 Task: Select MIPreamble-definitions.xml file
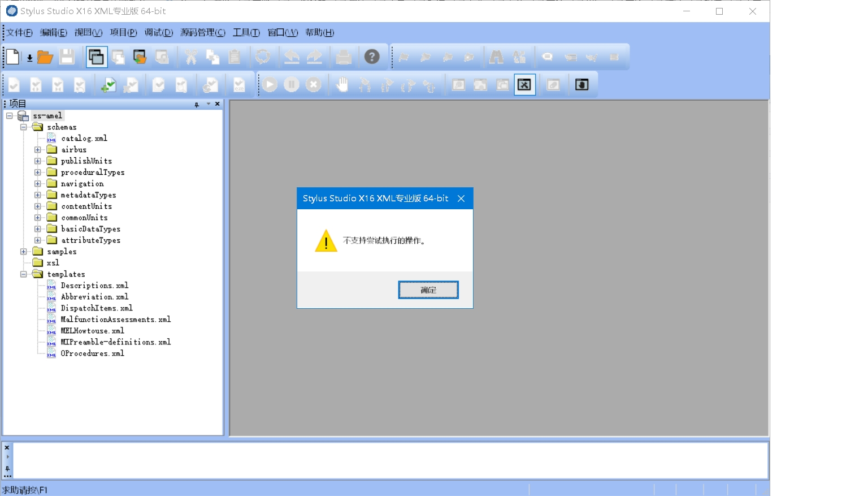point(116,342)
